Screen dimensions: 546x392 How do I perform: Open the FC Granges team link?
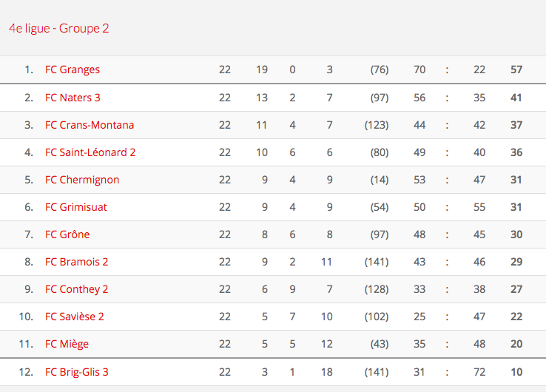pyautogui.click(x=73, y=70)
